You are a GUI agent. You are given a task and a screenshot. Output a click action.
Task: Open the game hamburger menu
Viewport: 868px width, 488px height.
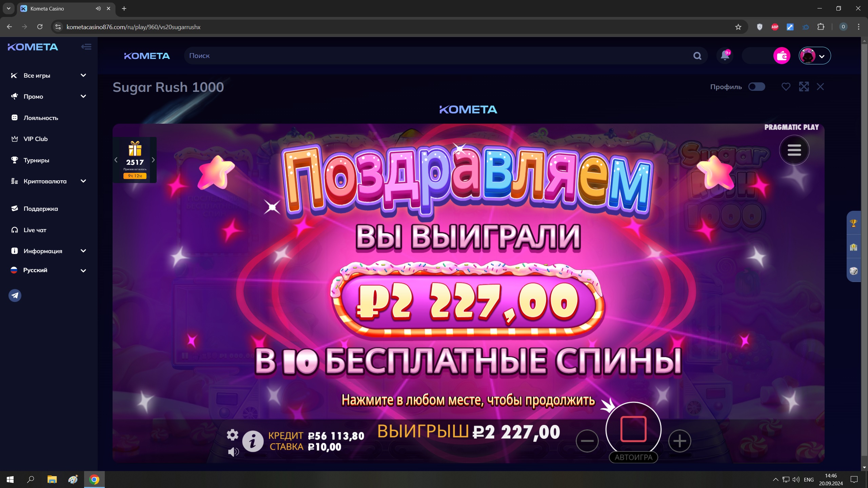point(794,150)
